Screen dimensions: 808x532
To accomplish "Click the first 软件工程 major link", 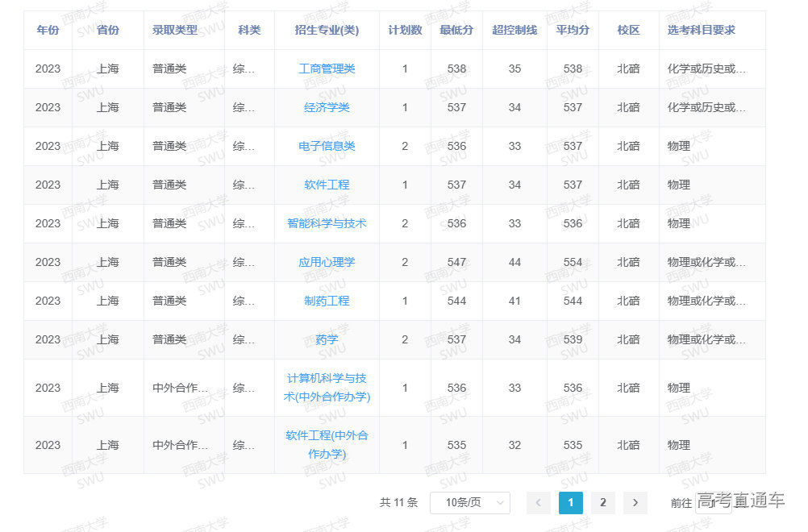I will click(327, 185).
